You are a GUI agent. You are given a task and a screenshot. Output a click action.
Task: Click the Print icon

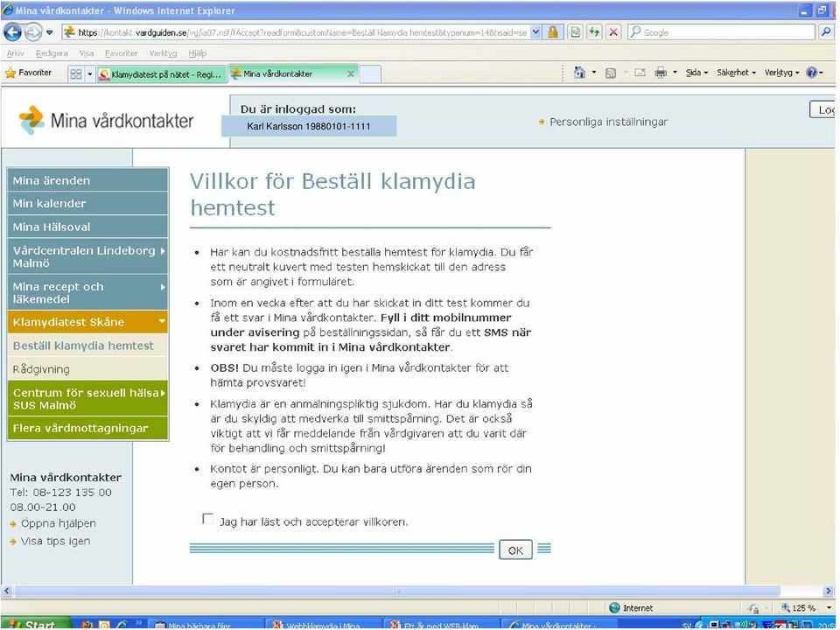pos(661,73)
